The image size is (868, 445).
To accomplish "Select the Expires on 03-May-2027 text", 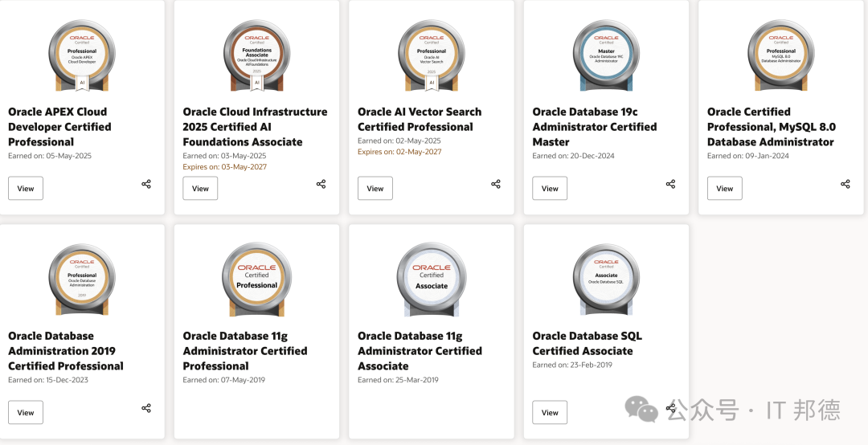I will click(225, 166).
